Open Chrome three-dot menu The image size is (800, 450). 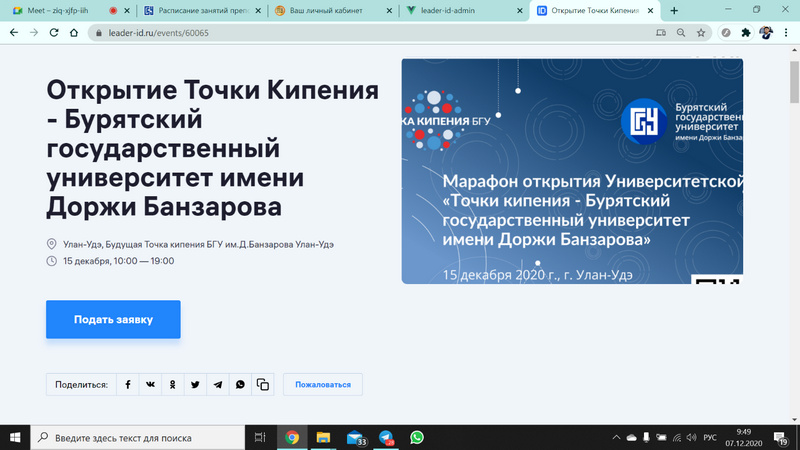786,32
